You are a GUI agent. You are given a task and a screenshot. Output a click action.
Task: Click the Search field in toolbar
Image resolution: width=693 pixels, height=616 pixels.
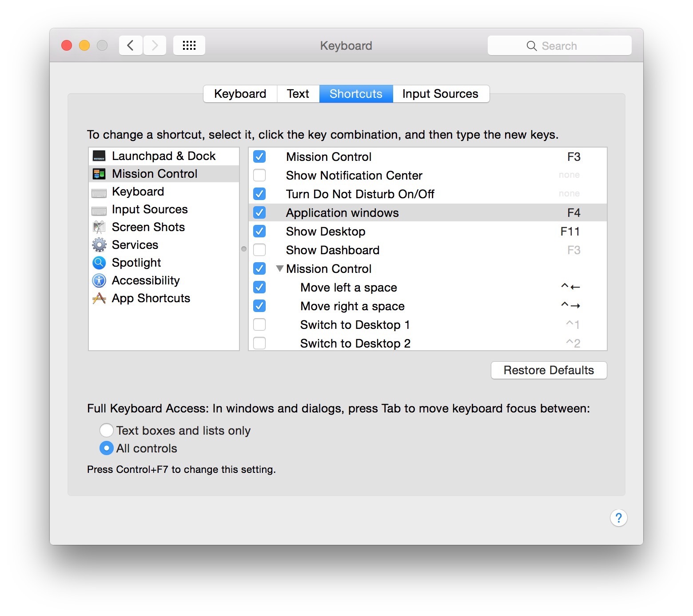coord(559,46)
